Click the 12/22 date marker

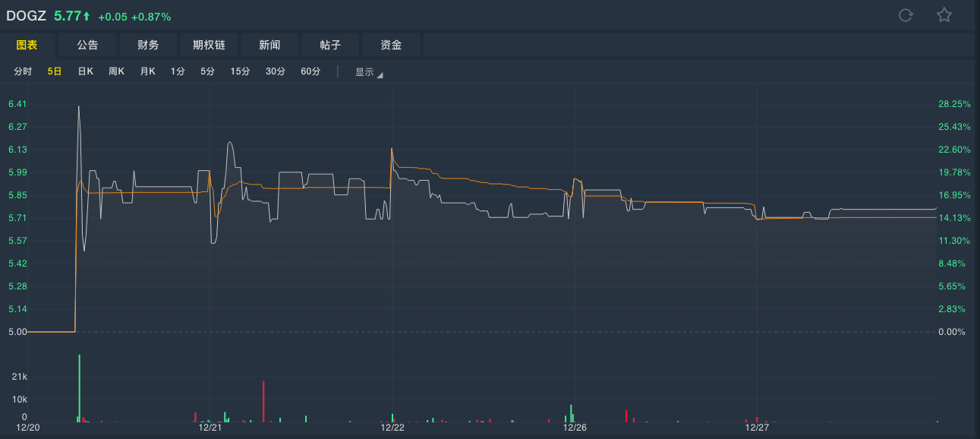pyautogui.click(x=392, y=428)
